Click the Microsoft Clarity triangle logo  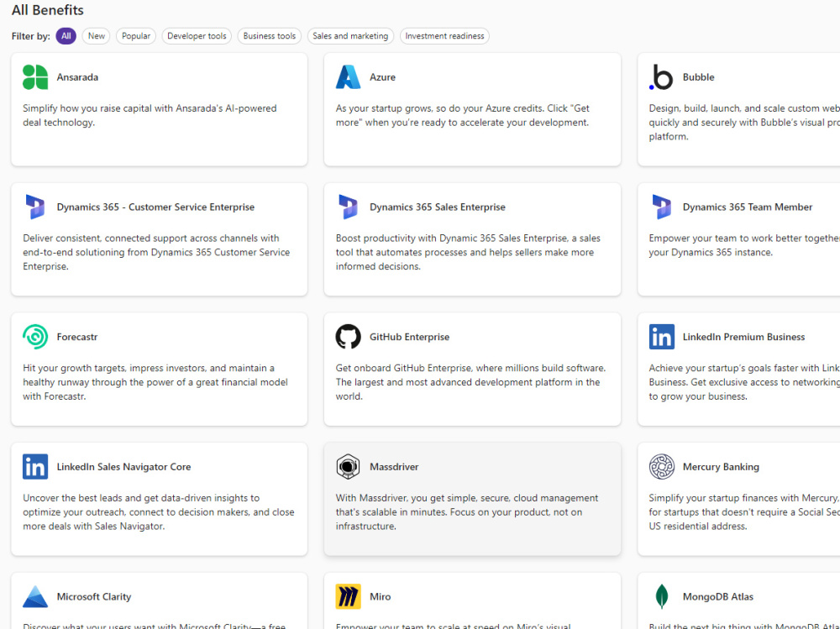click(35, 597)
